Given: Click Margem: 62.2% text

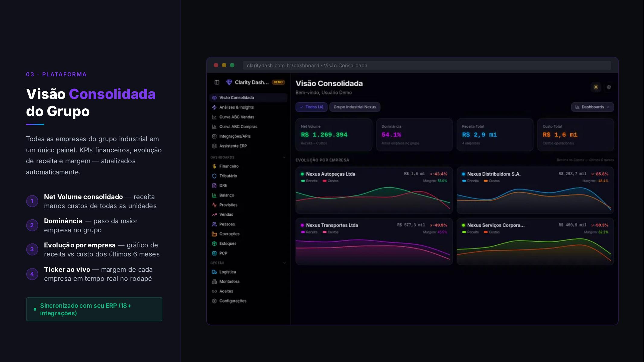Looking at the screenshot, I should [x=596, y=232].
